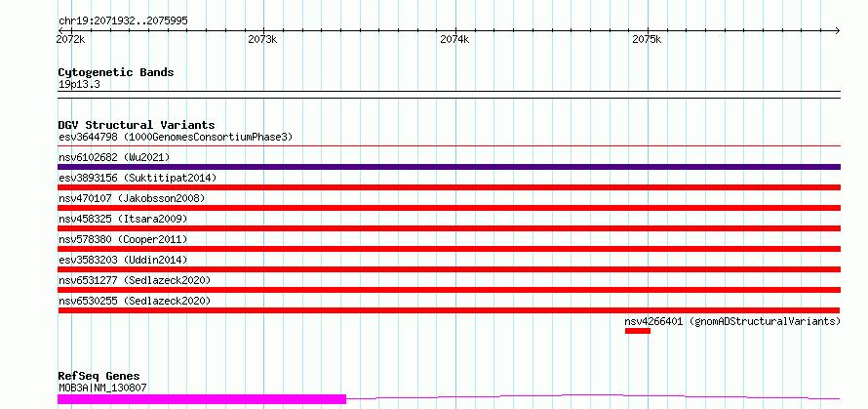
Task: Open esv3644798 (1000GenomesConsortiumPhase3) label
Action: click(176, 137)
